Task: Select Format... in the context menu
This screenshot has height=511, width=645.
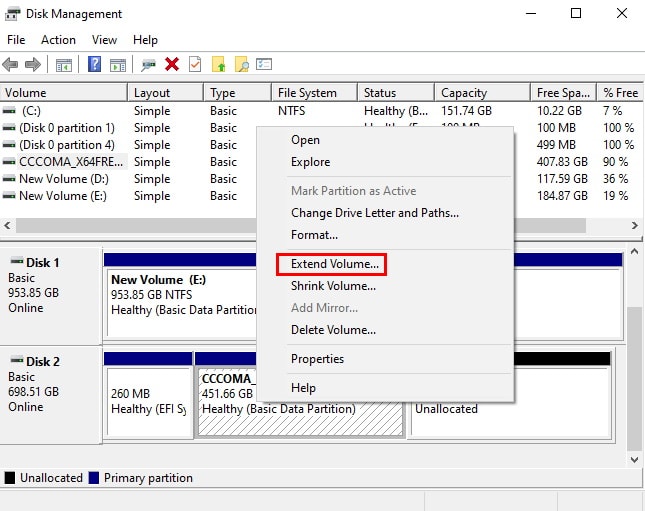Action: point(385,235)
